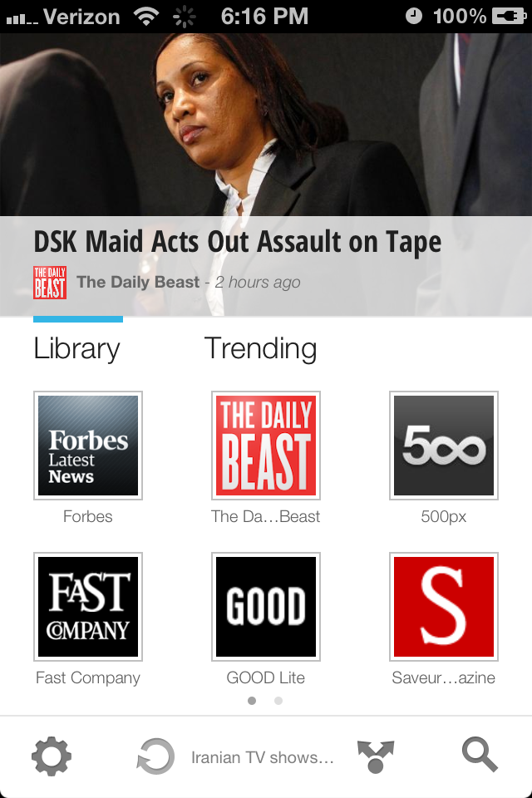Screen dimensions: 532x798
Task: Tap The Daily Beast small logo badge
Action: pyautogui.click(x=50, y=283)
